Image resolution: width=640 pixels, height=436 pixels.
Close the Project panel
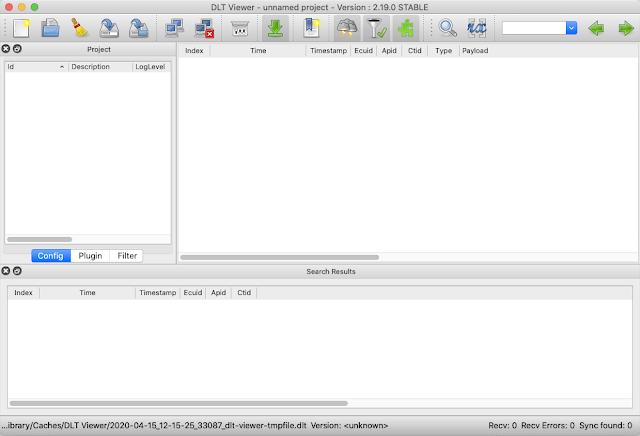[6, 49]
